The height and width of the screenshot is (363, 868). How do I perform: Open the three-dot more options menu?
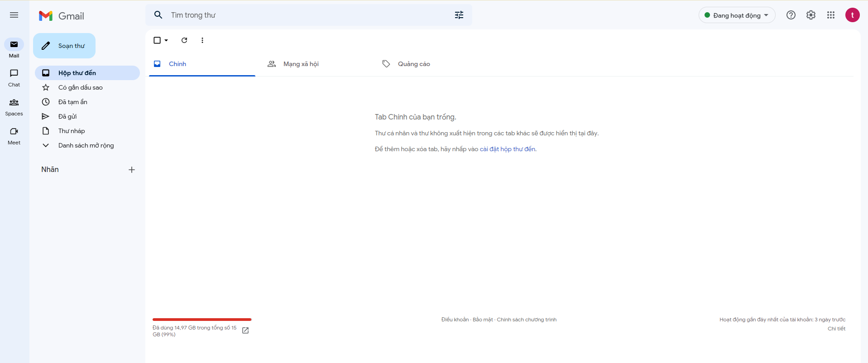click(x=202, y=40)
